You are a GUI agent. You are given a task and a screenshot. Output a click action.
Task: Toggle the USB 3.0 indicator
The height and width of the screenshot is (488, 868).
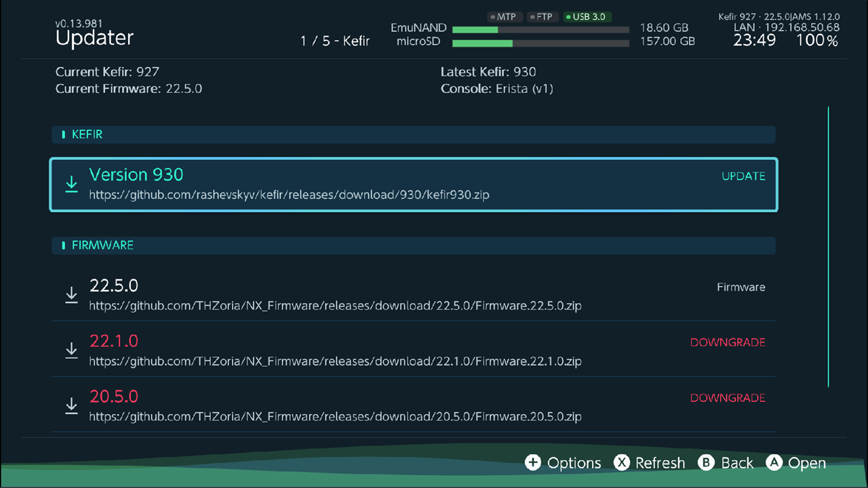click(x=587, y=16)
